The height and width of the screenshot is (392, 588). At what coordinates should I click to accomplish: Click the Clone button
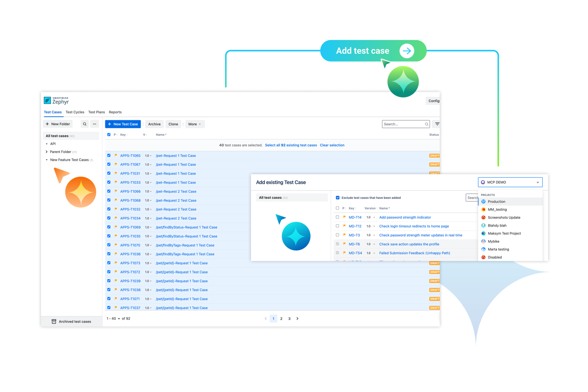173,124
